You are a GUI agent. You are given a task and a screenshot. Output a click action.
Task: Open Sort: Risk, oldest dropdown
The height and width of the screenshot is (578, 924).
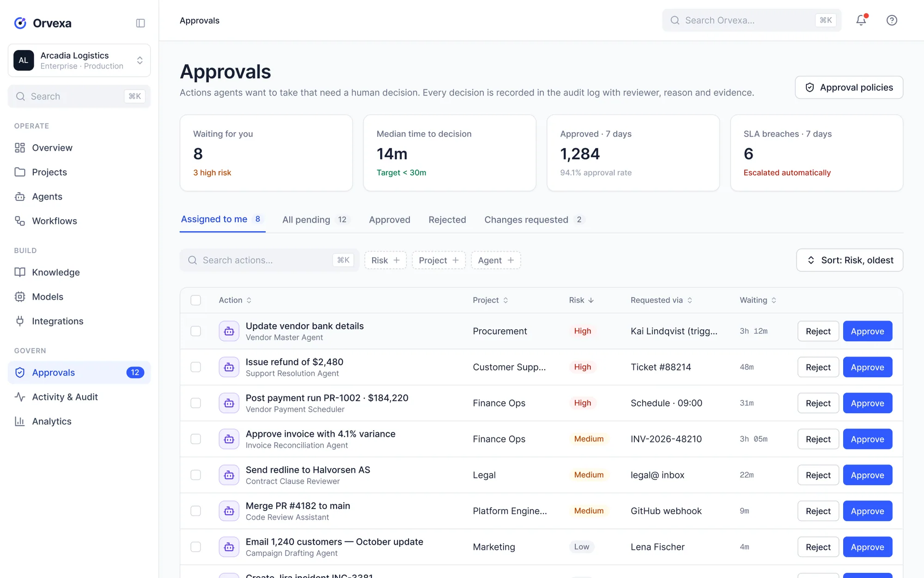coord(850,260)
